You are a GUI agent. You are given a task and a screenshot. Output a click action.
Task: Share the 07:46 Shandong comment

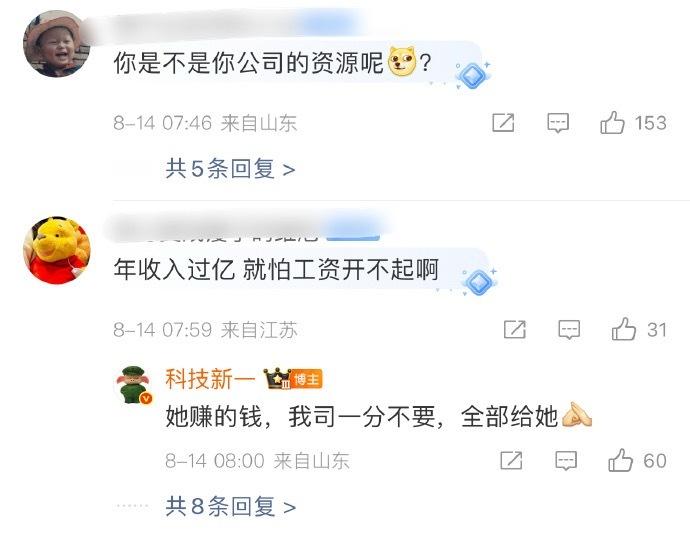503,122
